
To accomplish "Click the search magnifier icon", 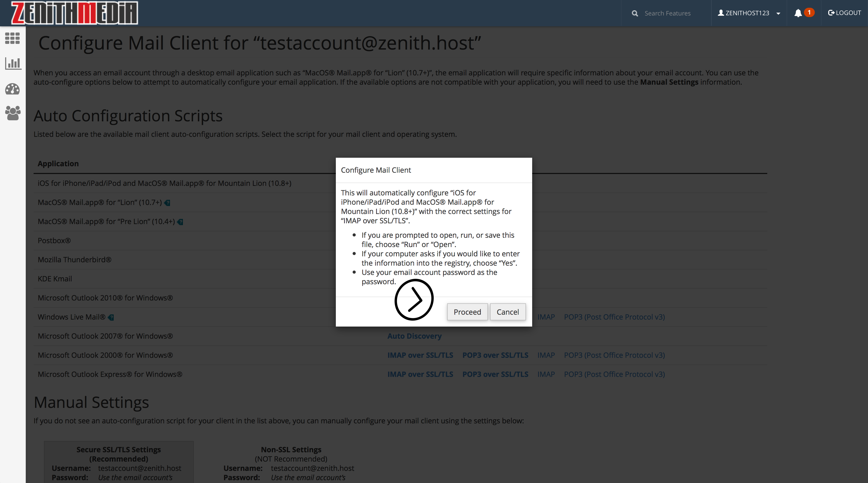I will [x=635, y=13].
